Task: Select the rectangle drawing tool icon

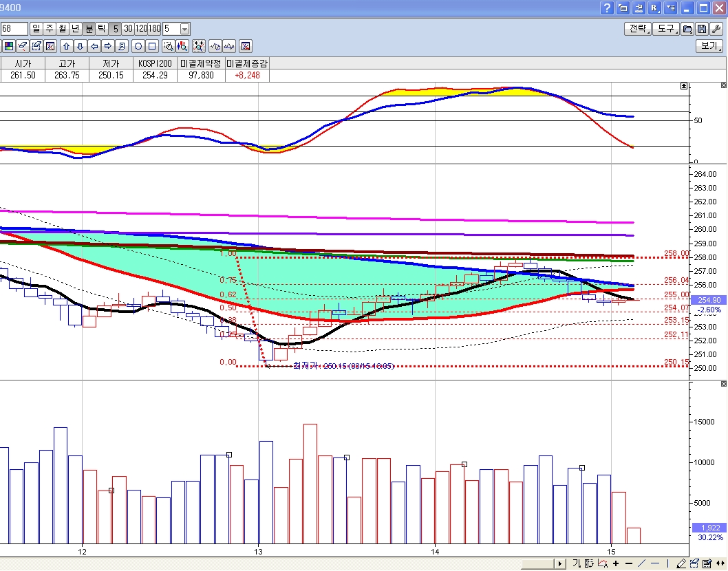Action: (152, 46)
